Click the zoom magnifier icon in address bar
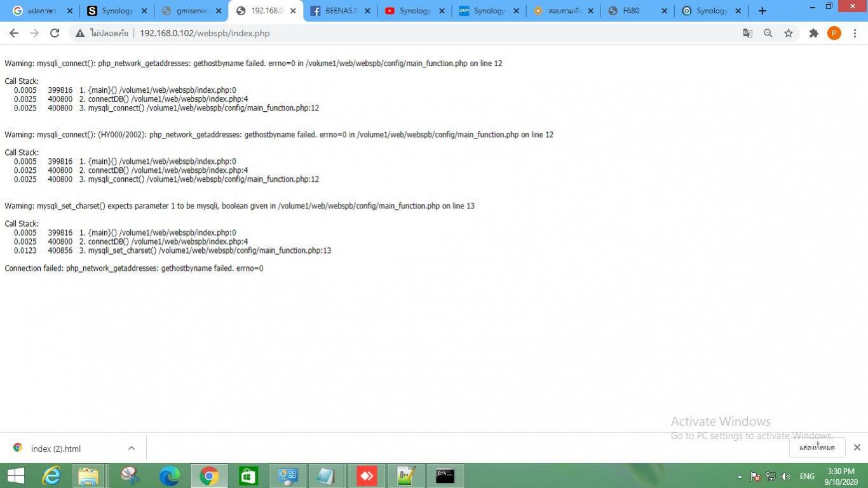The height and width of the screenshot is (488, 868). (x=768, y=33)
